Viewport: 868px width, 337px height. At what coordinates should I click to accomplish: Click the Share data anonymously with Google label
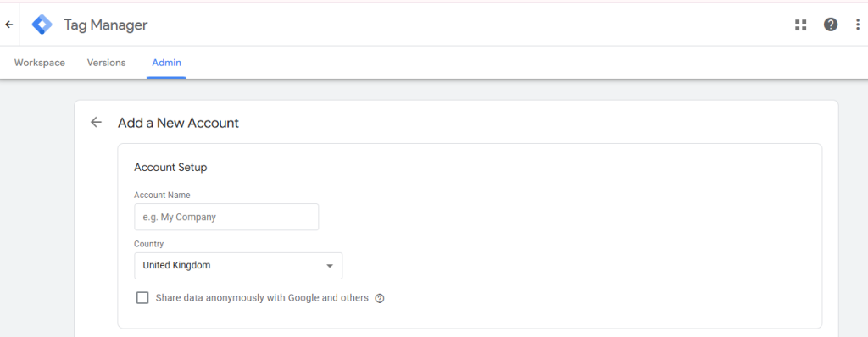coord(262,298)
